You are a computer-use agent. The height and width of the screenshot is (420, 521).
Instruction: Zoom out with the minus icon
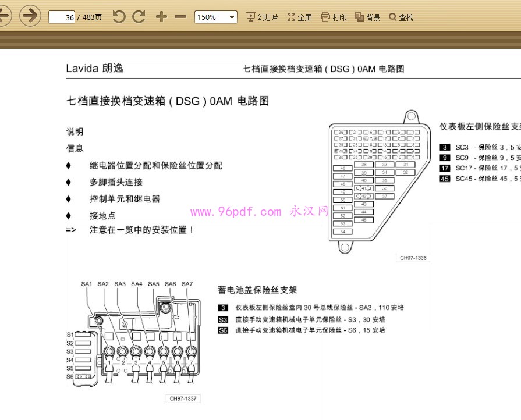click(x=180, y=17)
